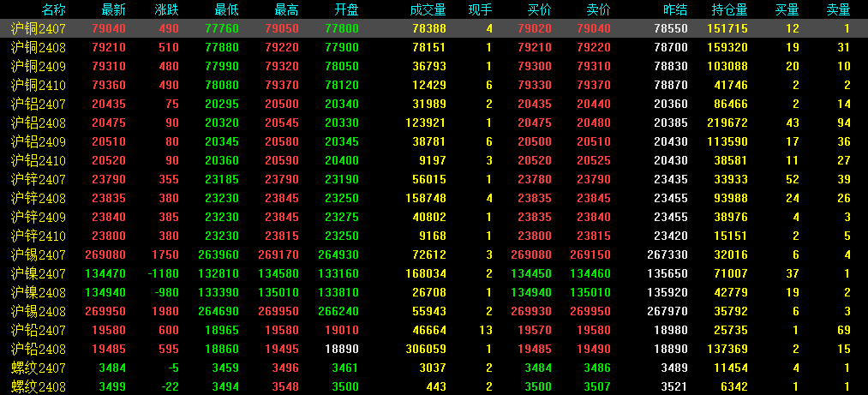The image size is (868, 395).
Task: Click low price 78080 of 沪铜2410
Action: 222,85
